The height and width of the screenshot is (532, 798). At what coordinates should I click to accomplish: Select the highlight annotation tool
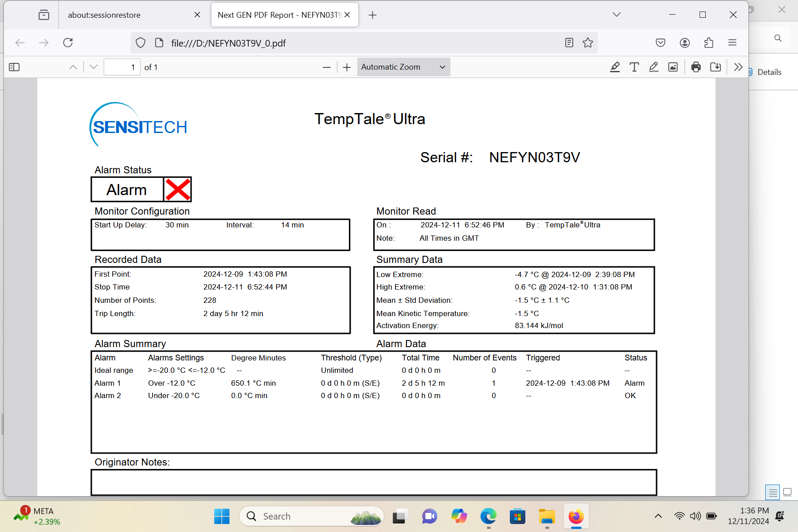tap(614, 67)
